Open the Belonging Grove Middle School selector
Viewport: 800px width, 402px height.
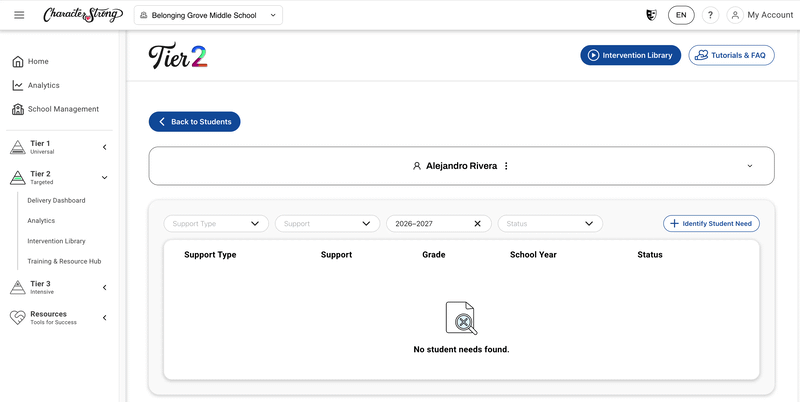(x=208, y=15)
